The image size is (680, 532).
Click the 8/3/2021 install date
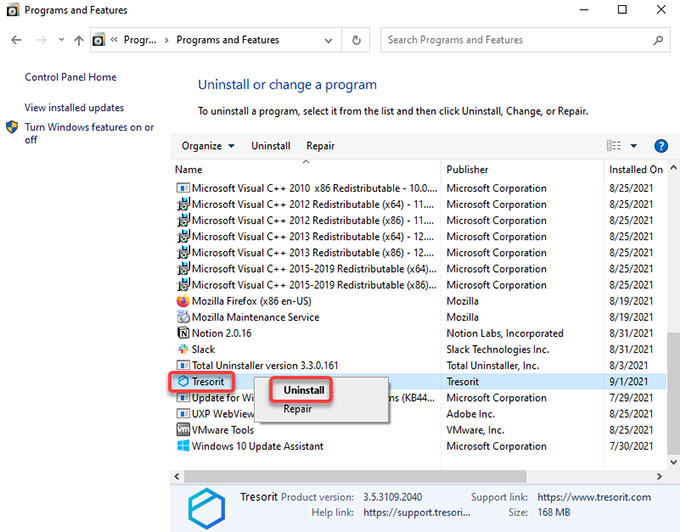pos(628,366)
